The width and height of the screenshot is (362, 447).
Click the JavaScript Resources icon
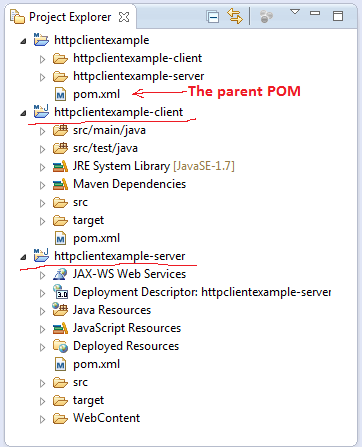point(60,328)
